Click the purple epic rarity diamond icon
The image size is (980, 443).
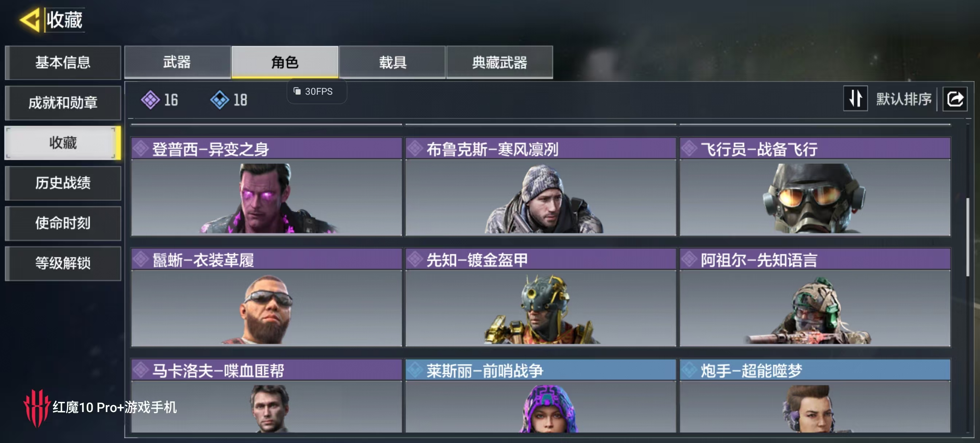coord(150,100)
